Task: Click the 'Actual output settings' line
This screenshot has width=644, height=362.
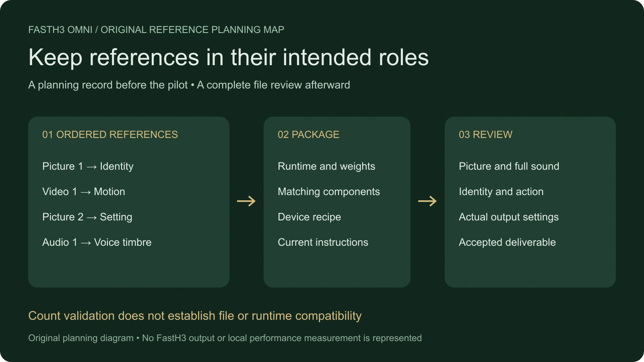Action: pyautogui.click(x=509, y=217)
